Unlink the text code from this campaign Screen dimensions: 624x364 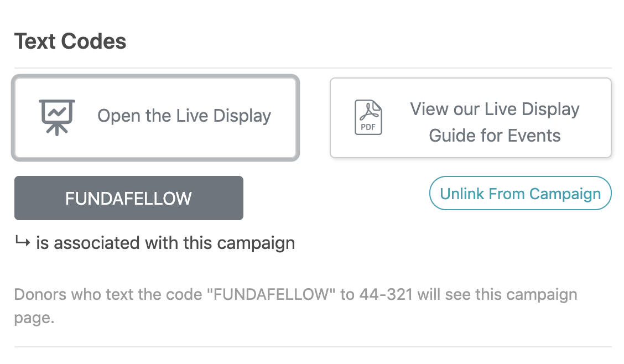tap(520, 193)
